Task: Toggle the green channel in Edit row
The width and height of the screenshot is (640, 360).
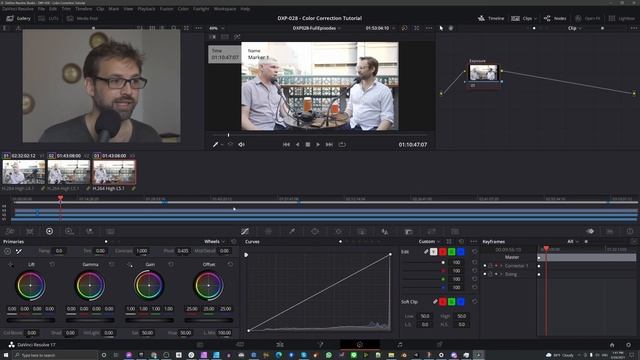Action: coord(451,252)
